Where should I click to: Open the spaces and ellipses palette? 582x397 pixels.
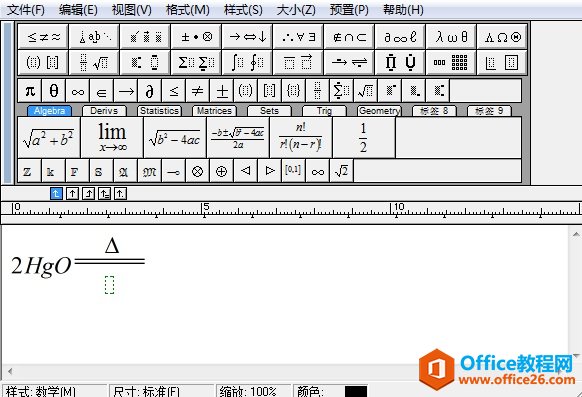94,36
